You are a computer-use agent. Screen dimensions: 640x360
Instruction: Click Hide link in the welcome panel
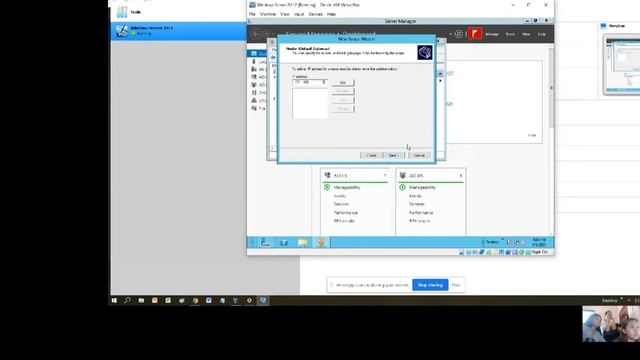coord(532,135)
